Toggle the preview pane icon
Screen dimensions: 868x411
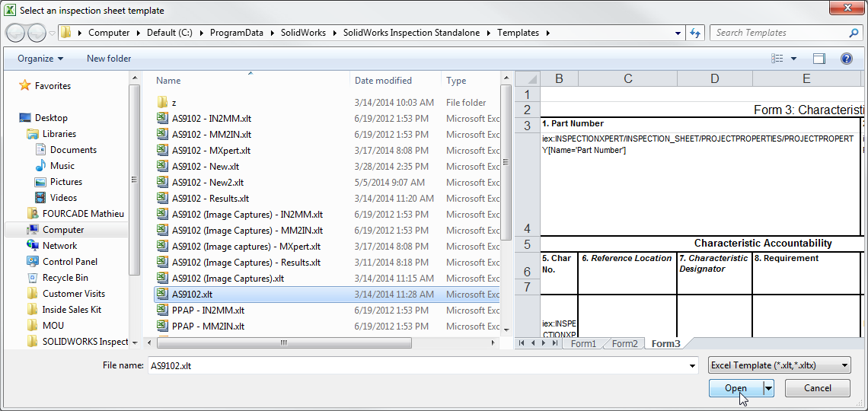click(819, 59)
